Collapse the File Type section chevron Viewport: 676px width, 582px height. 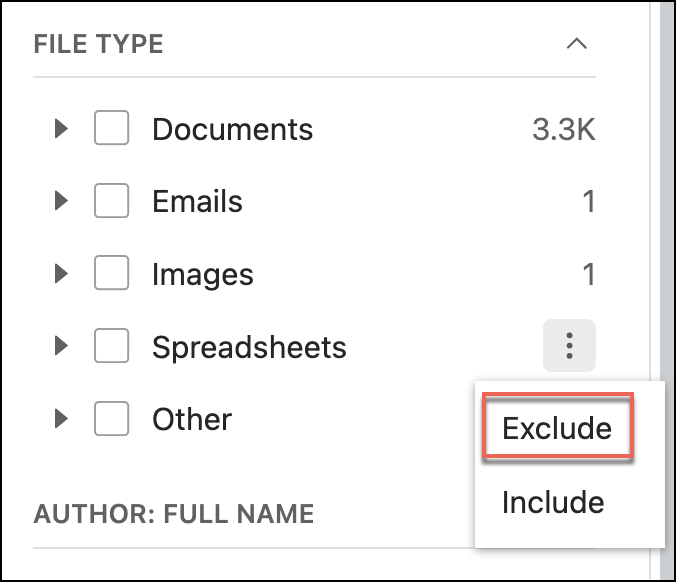575,44
